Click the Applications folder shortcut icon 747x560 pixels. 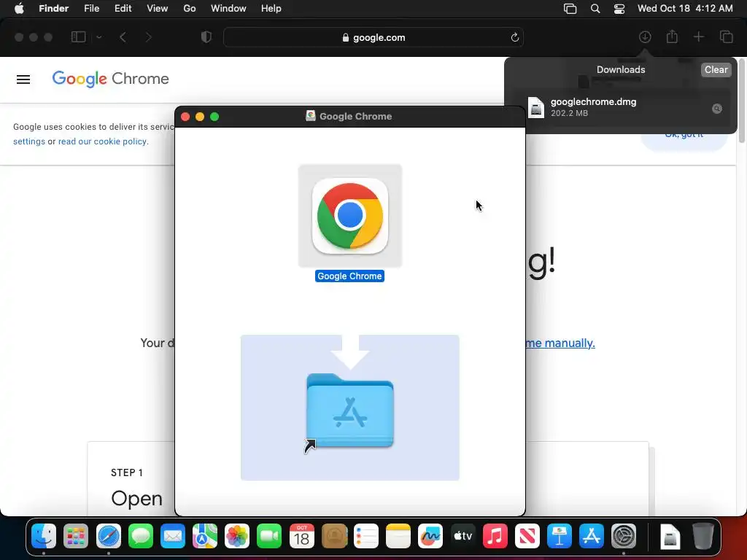[350, 411]
